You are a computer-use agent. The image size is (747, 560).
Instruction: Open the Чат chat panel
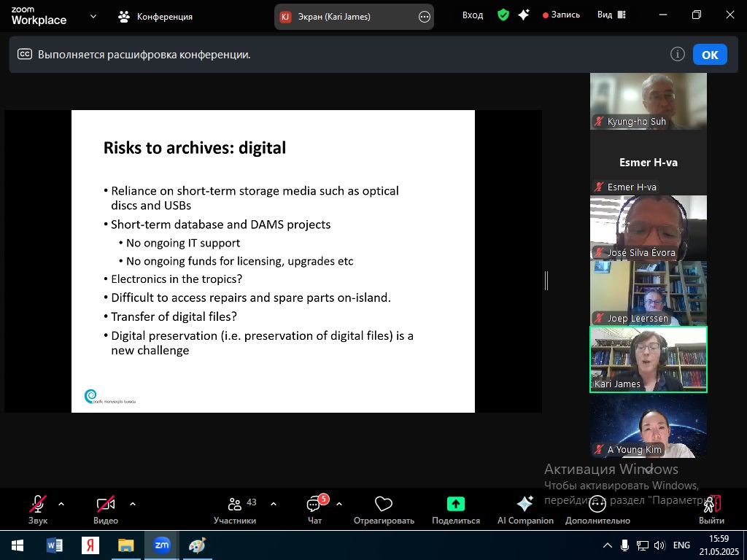pyautogui.click(x=315, y=509)
